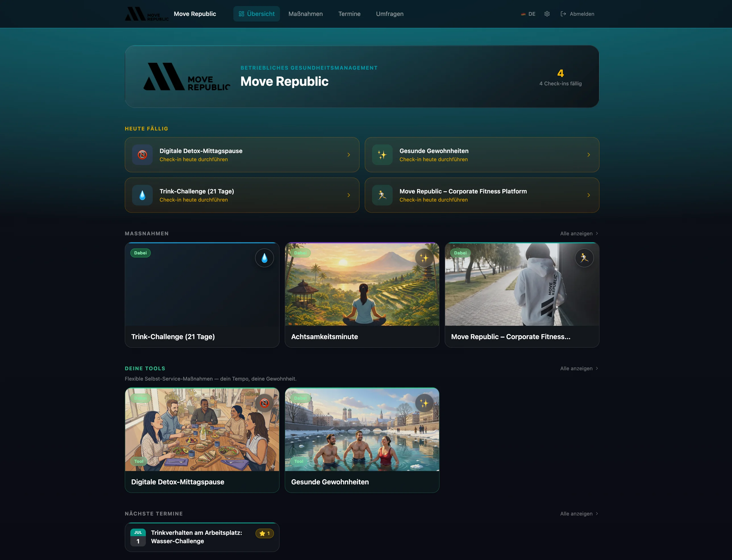This screenshot has height=560, width=732.
Task: Click chevron next to Deine Tools Alle anzeigen
Action: (x=597, y=368)
